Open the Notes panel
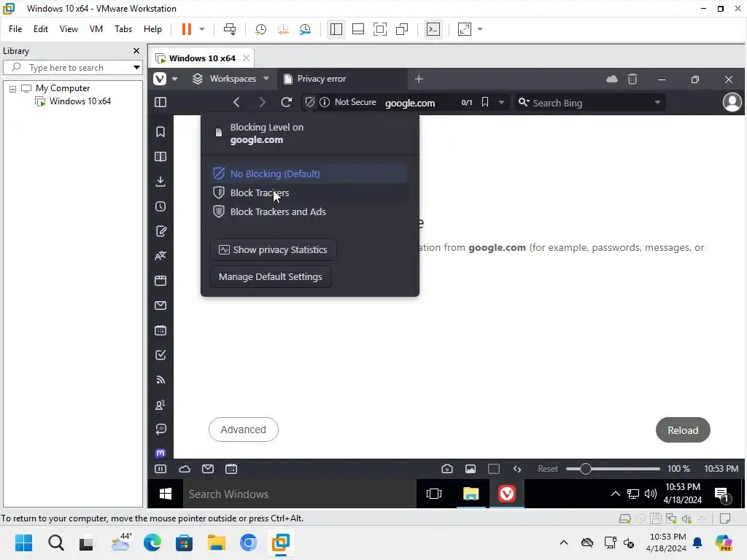Viewport: 747px width, 560px height. click(x=160, y=231)
